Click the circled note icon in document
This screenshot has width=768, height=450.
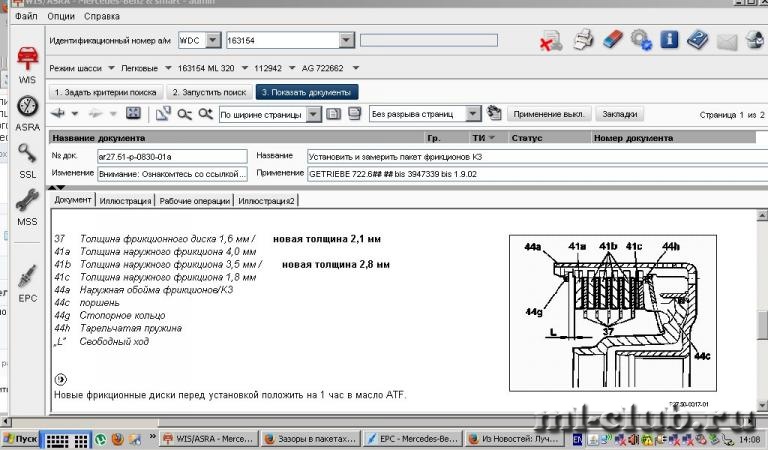[x=61, y=379]
